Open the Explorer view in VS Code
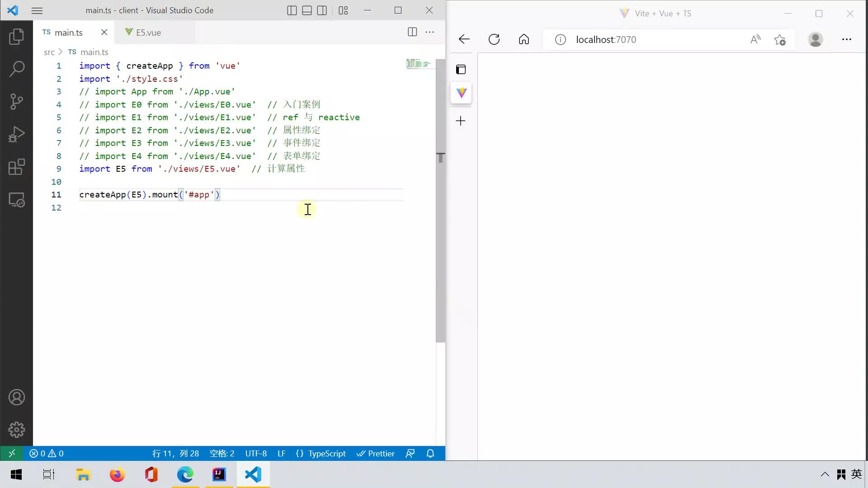Viewport: 868px width, 488px height. pyautogui.click(x=16, y=37)
